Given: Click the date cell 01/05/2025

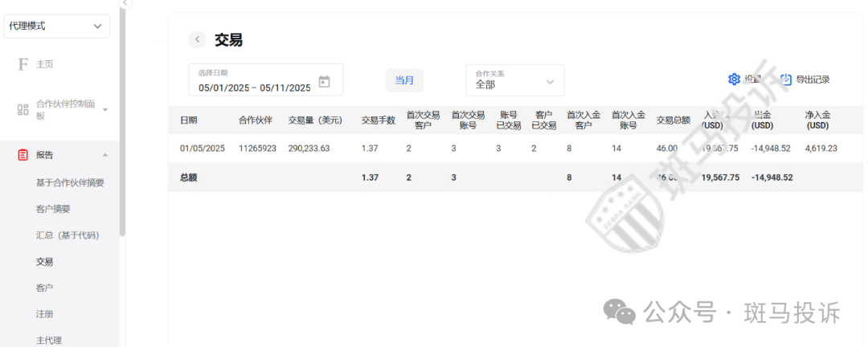Looking at the screenshot, I should [203, 149].
